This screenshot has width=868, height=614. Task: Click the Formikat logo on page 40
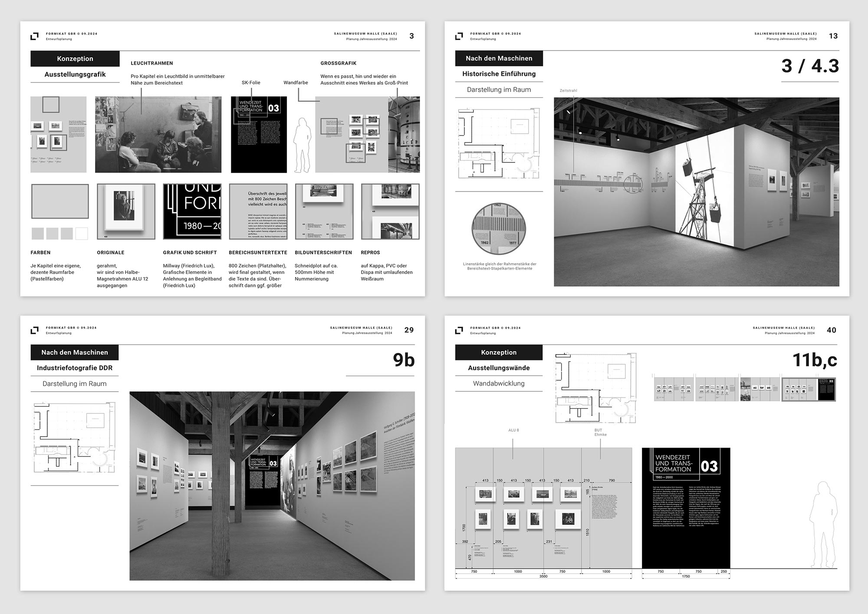pos(459,331)
